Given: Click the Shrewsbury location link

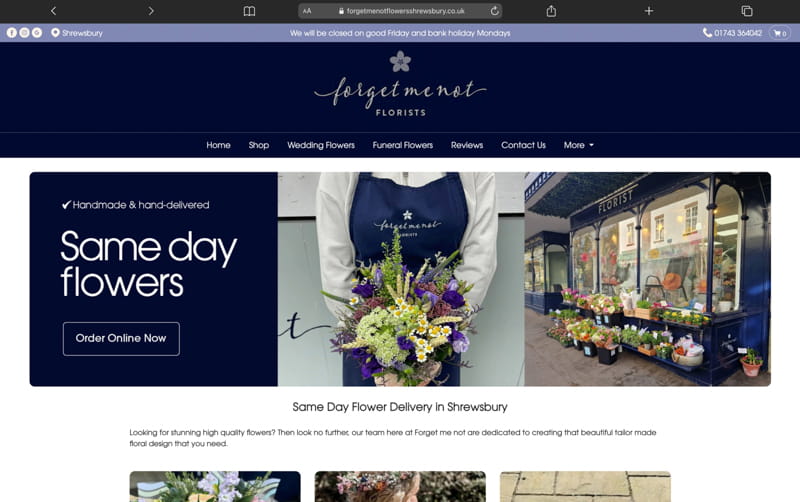Looking at the screenshot, I should pos(82,33).
